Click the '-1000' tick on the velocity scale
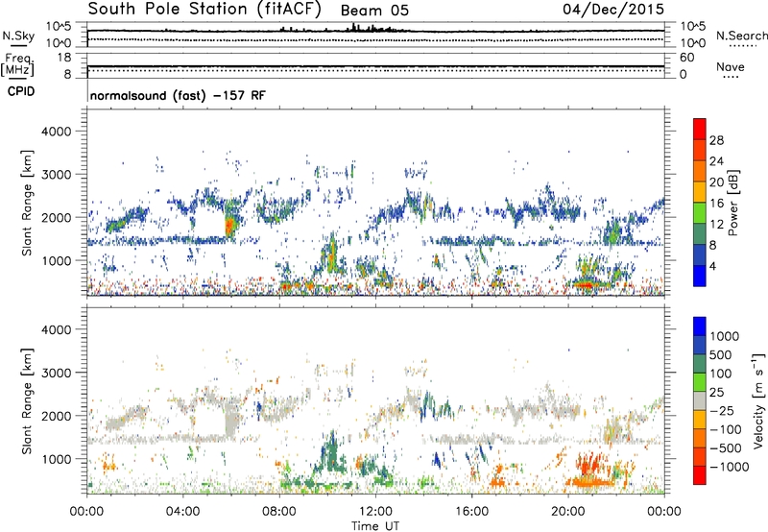 click(x=730, y=467)
